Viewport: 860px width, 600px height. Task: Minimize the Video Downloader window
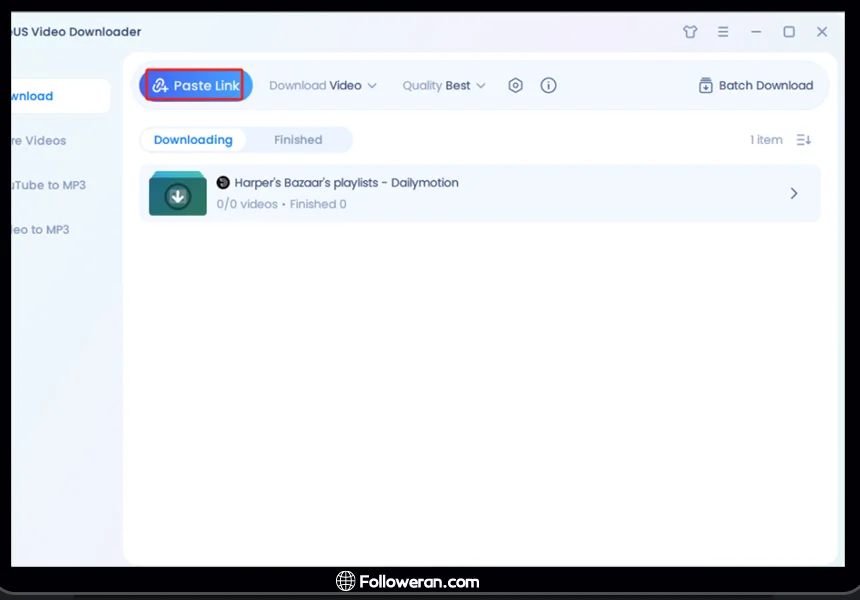[756, 32]
